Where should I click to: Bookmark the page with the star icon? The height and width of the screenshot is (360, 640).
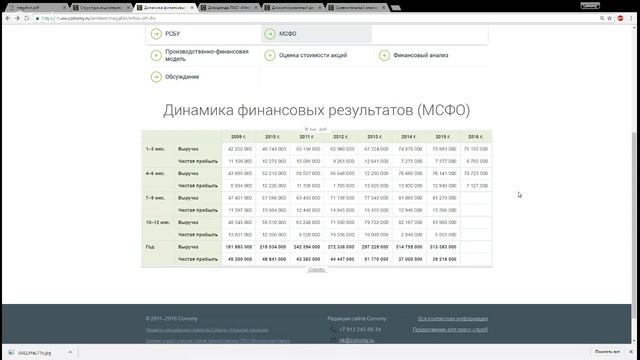pyautogui.click(x=610, y=18)
